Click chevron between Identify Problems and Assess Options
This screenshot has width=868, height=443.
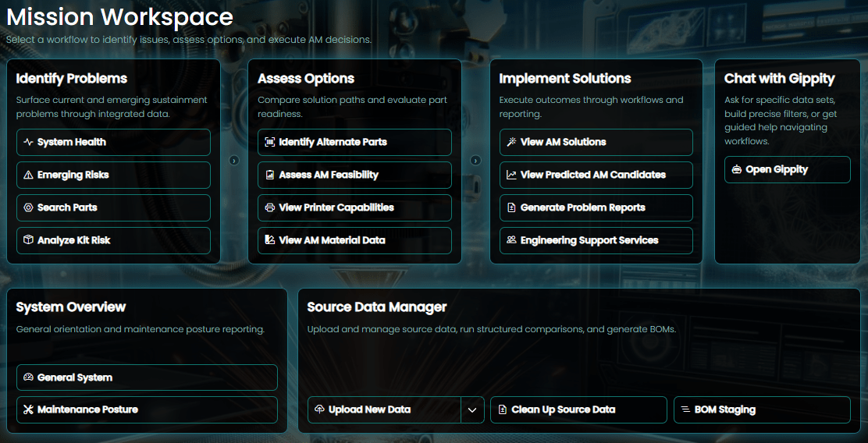tap(234, 161)
